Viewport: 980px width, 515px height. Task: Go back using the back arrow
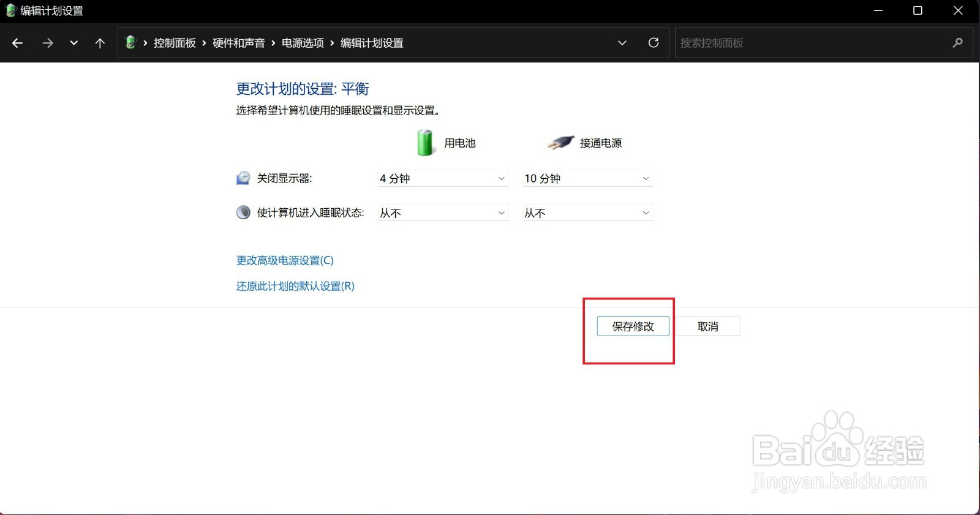tap(17, 43)
